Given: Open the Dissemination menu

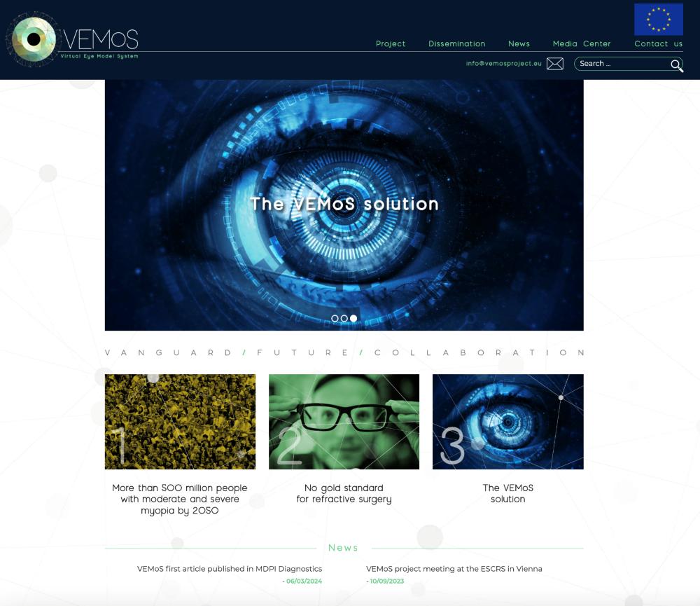Looking at the screenshot, I should [x=456, y=44].
